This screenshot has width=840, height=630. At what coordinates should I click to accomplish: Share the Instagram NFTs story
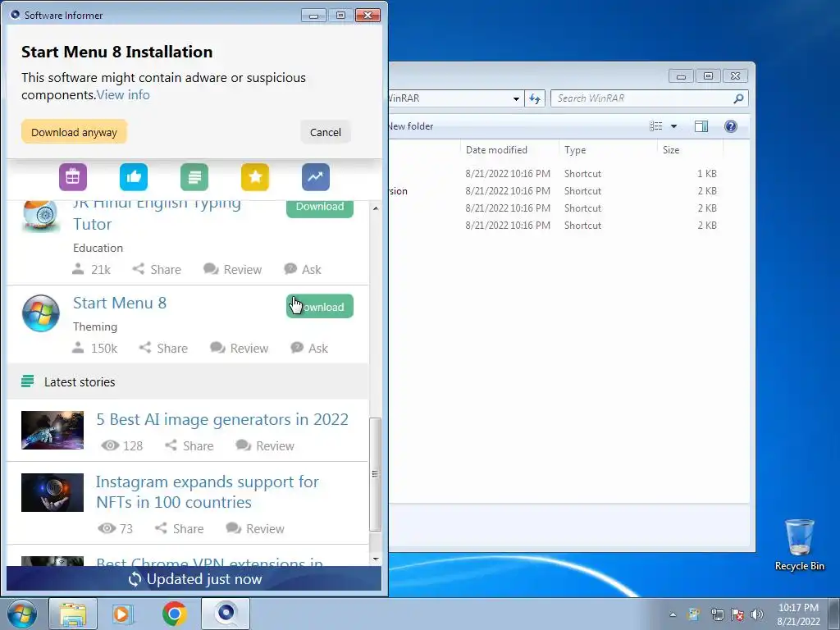tap(179, 528)
